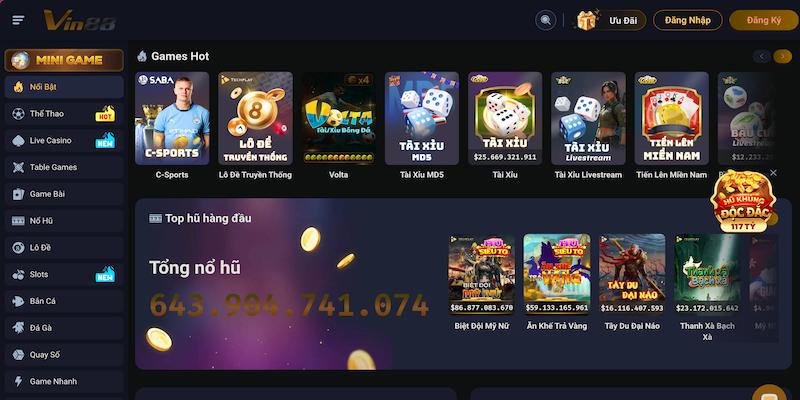Click the Vin88 logo
Viewport: 800px width, 400px height.
80,20
